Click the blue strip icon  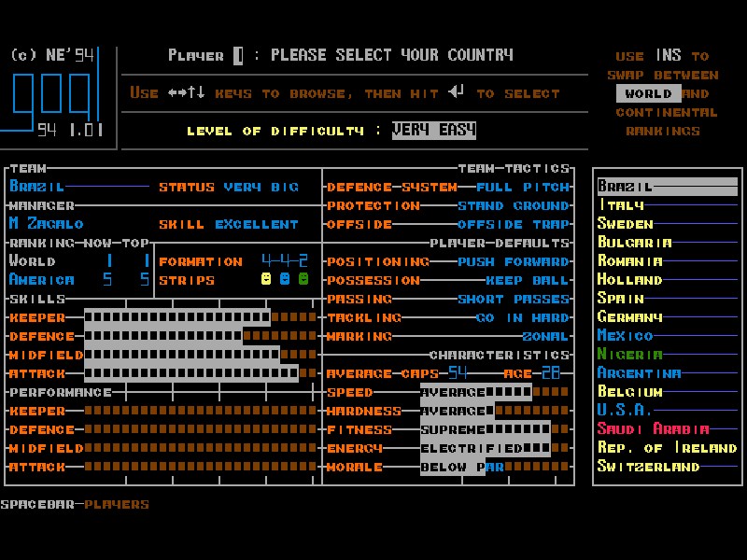pyautogui.click(x=285, y=280)
